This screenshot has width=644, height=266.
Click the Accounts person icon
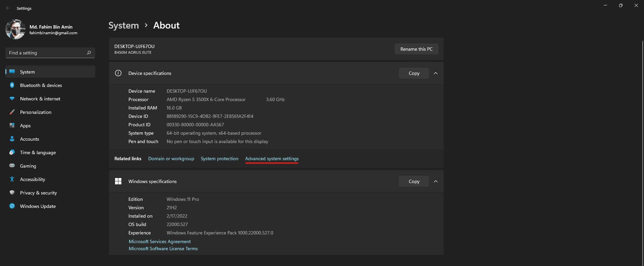click(x=12, y=139)
